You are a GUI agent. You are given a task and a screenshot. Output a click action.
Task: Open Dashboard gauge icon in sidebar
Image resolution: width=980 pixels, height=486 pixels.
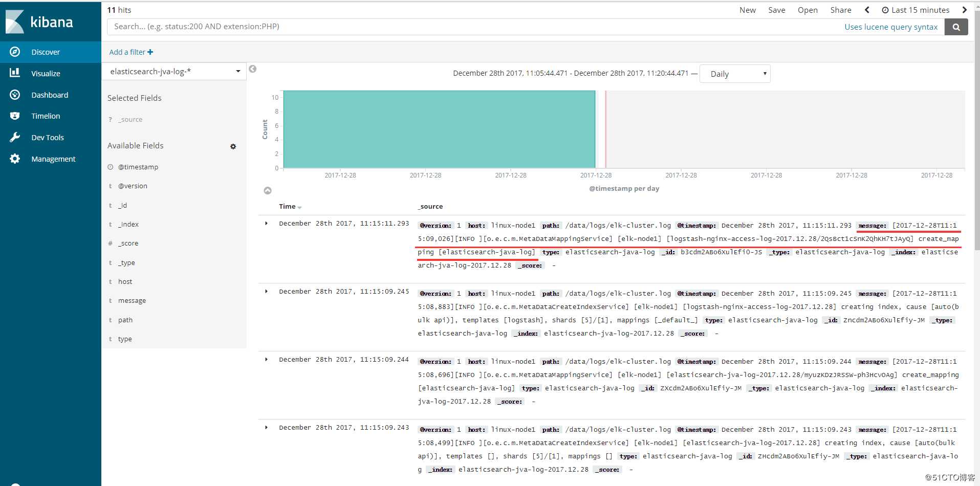[x=15, y=95]
